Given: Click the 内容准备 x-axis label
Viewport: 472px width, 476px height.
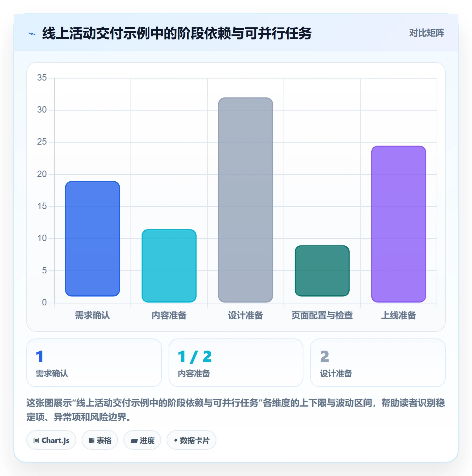Looking at the screenshot, I should (169, 316).
